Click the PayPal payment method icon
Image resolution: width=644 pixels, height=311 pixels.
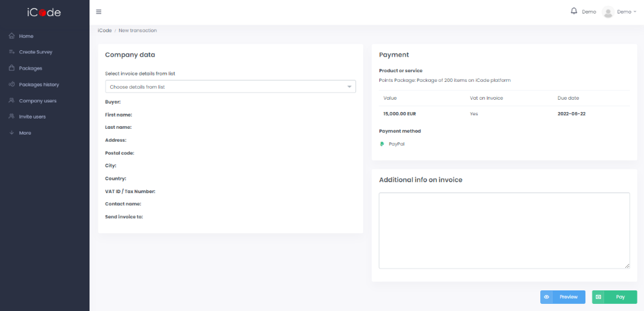tap(382, 144)
